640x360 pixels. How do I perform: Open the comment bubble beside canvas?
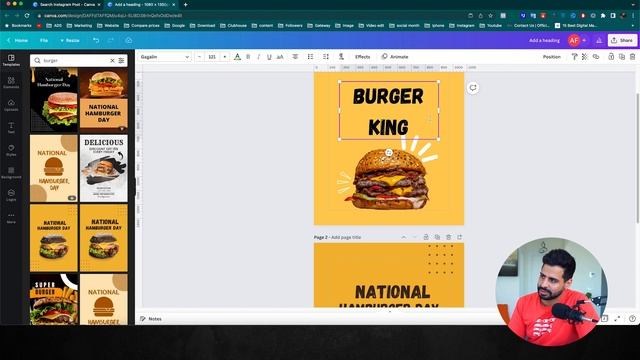click(473, 88)
